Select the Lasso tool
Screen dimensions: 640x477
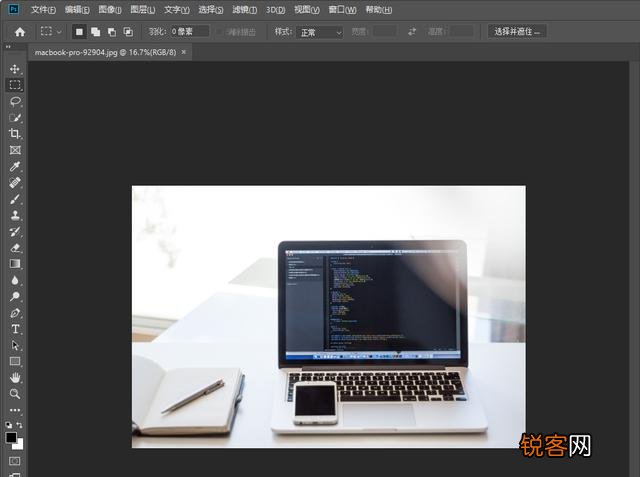(15, 101)
